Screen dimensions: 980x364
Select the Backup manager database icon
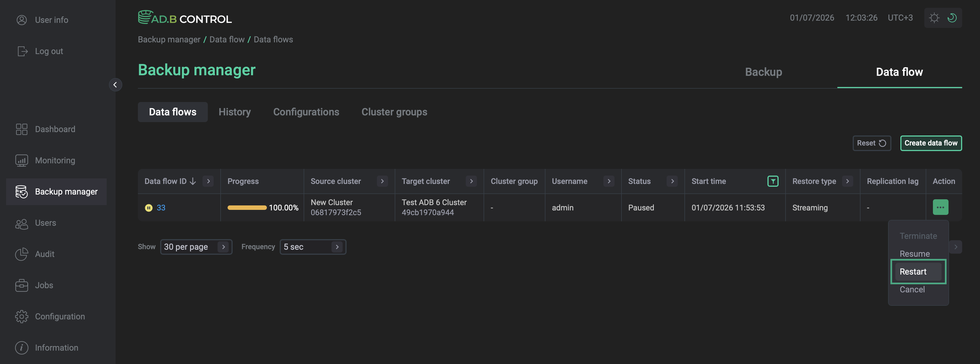point(22,191)
